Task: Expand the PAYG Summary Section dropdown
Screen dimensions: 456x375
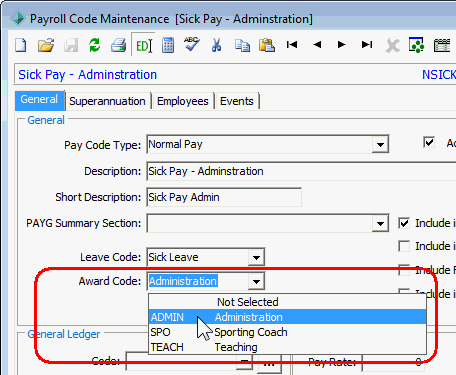Action: coord(380,223)
